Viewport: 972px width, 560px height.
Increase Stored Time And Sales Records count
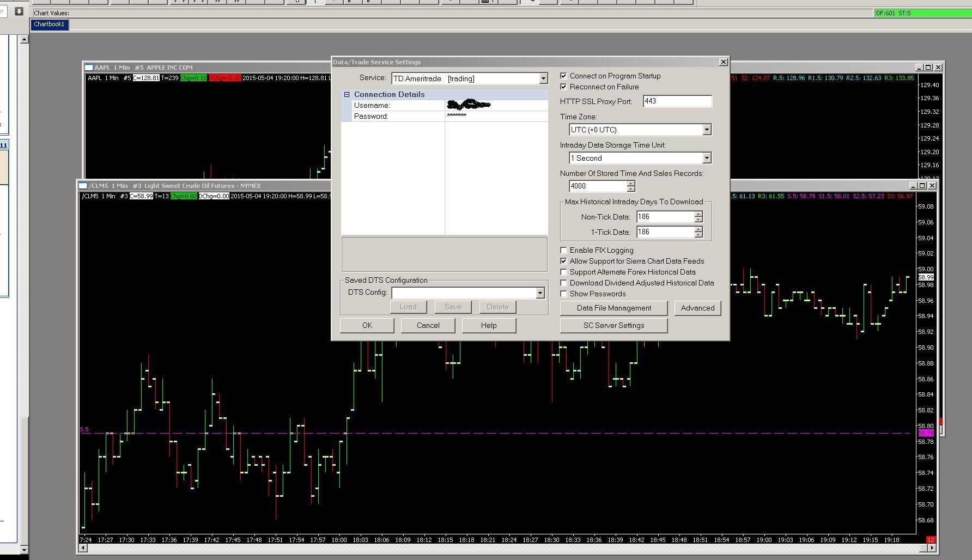tap(631, 184)
